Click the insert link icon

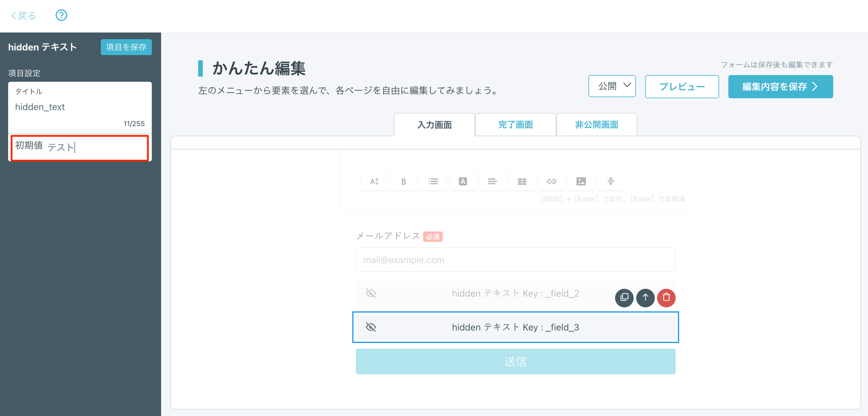551,181
